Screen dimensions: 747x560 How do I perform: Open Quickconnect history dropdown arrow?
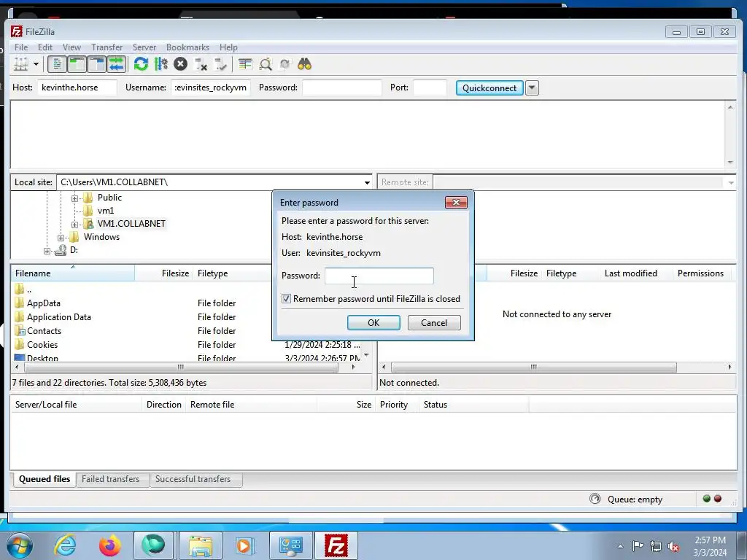pyautogui.click(x=532, y=87)
